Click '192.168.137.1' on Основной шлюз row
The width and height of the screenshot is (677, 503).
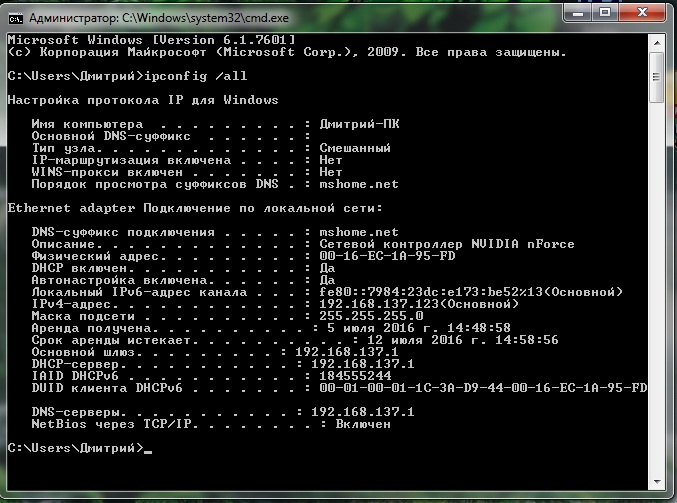(347, 352)
